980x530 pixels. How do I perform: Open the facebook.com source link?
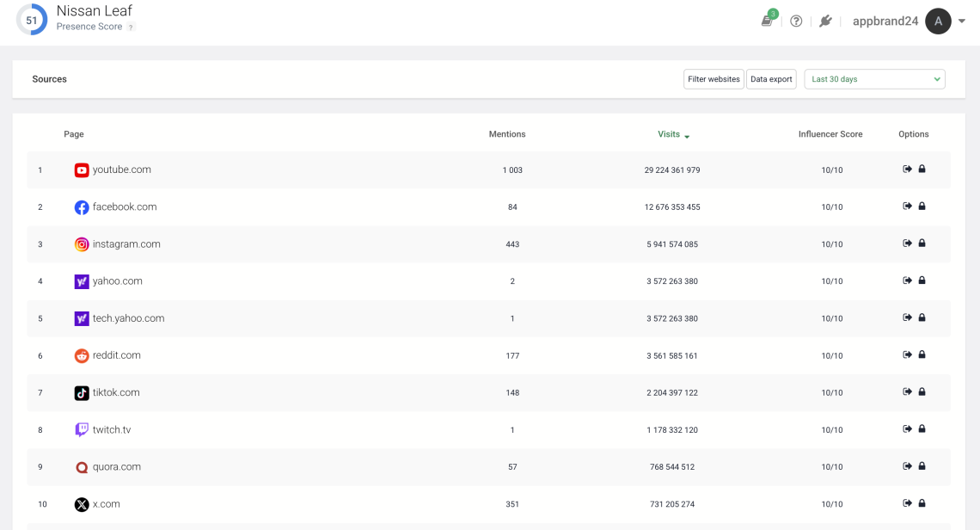coord(125,206)
